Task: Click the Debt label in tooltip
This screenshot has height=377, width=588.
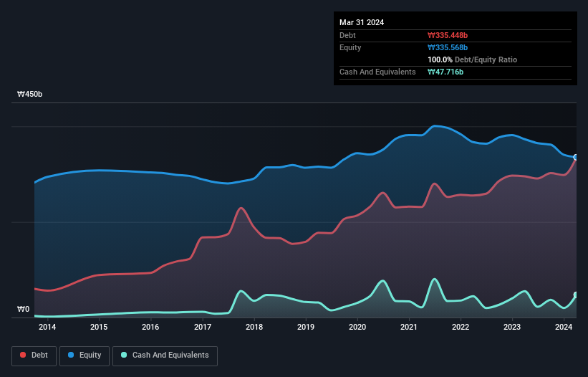Action: (347, 35)
